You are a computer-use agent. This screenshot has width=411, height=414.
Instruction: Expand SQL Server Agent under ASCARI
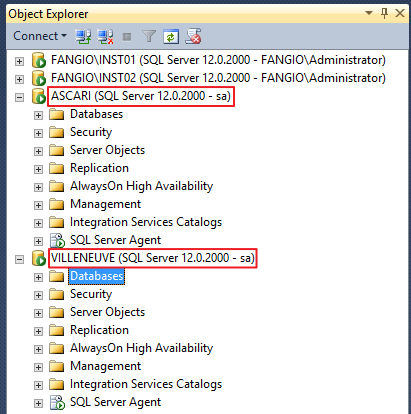point(38,241)
